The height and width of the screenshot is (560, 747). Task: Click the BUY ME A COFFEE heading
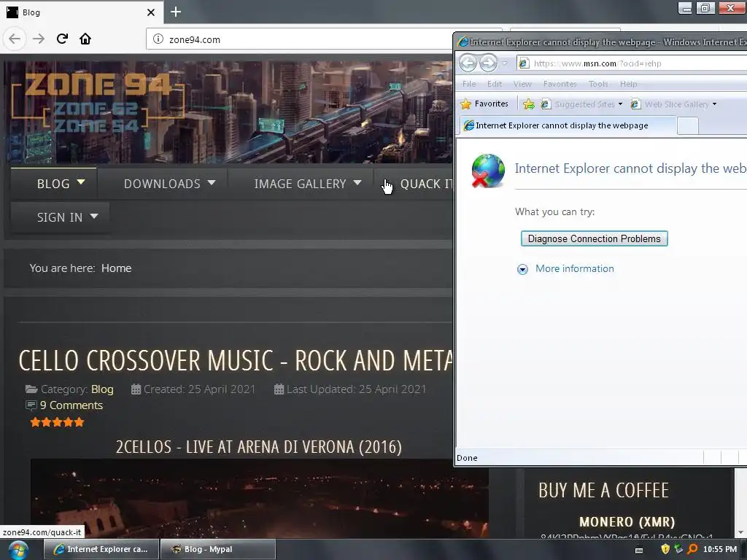pyautogui.click(x=603, y=491)
